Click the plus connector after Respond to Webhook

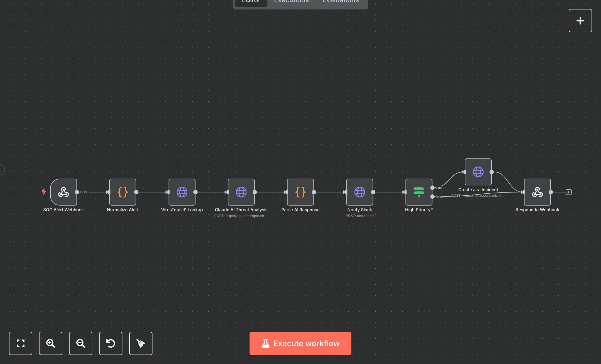tap(568, 192)
